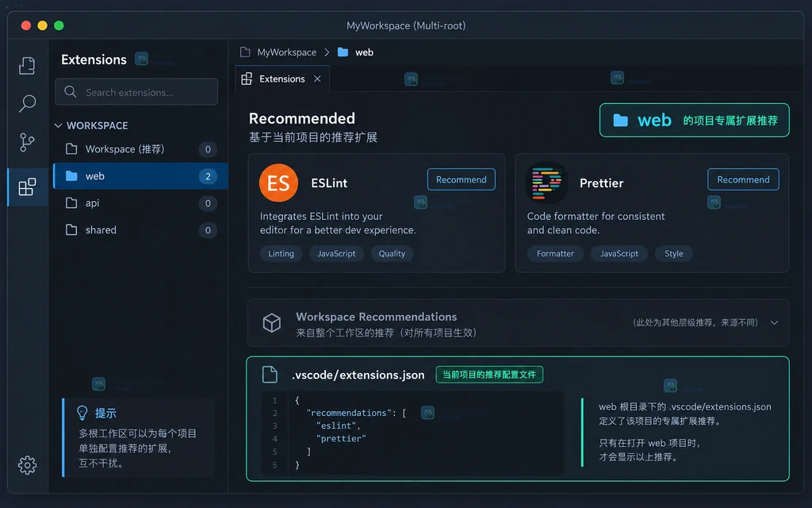Image resolution: width=812 pixels, height=508 pixels.
Task: Click Recommend button for ESLint
Action: click(x=461, y=179)
